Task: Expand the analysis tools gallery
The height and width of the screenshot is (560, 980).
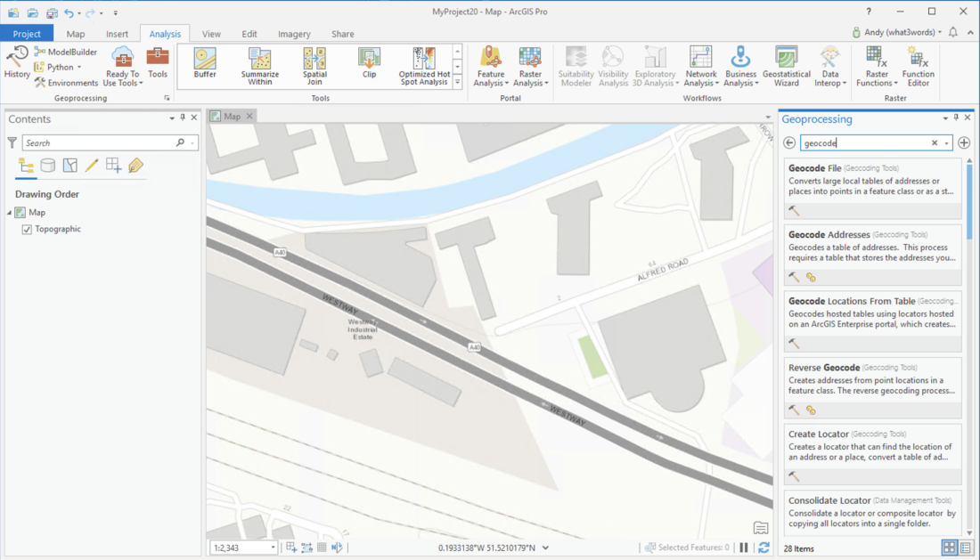Action: click(458, 82)
